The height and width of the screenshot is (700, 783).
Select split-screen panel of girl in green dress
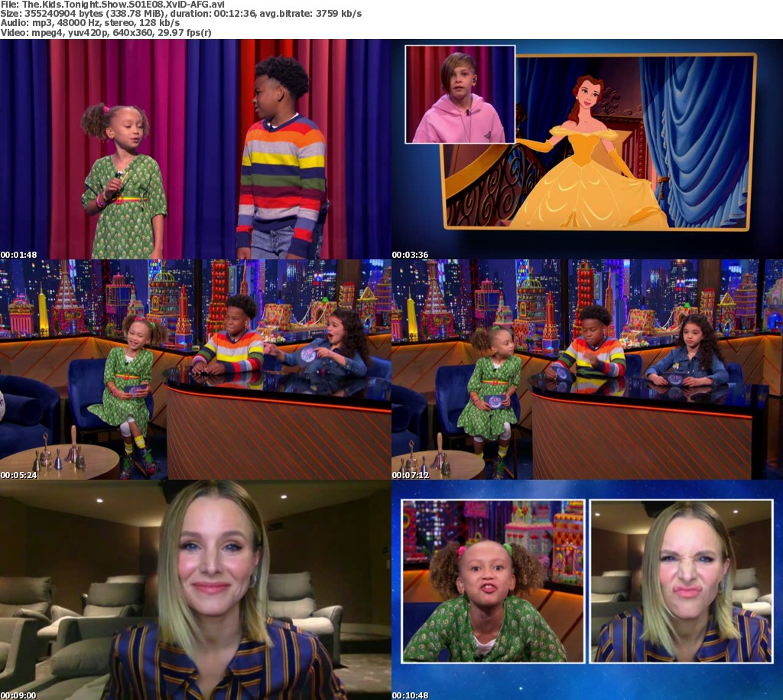tap(493, 581)
